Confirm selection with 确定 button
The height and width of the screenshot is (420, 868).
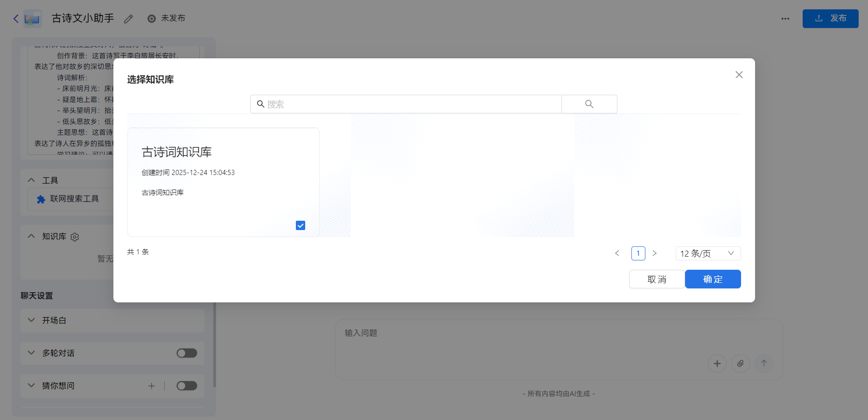(x=713, y=279)
